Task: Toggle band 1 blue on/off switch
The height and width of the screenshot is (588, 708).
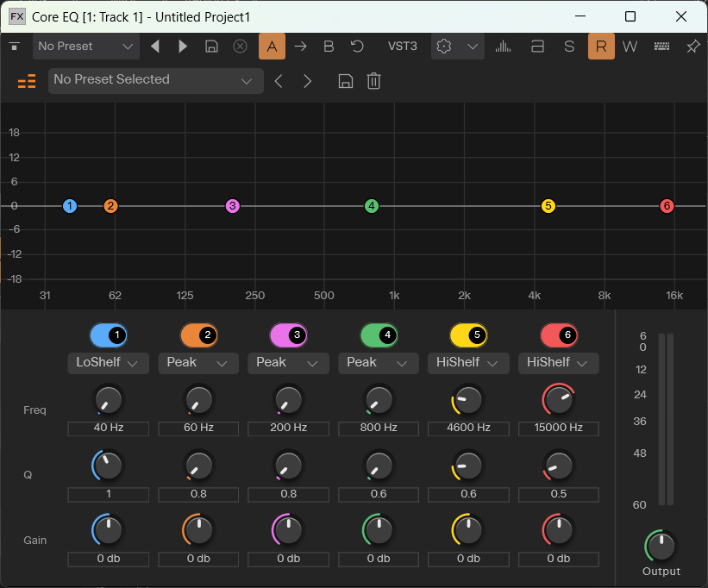Action: click(109, 335)
